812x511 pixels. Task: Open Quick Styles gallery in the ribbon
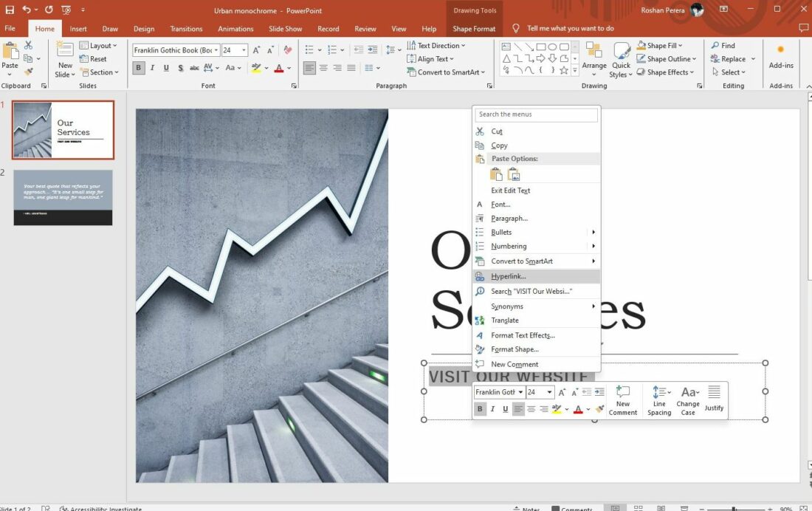point(622,59)
